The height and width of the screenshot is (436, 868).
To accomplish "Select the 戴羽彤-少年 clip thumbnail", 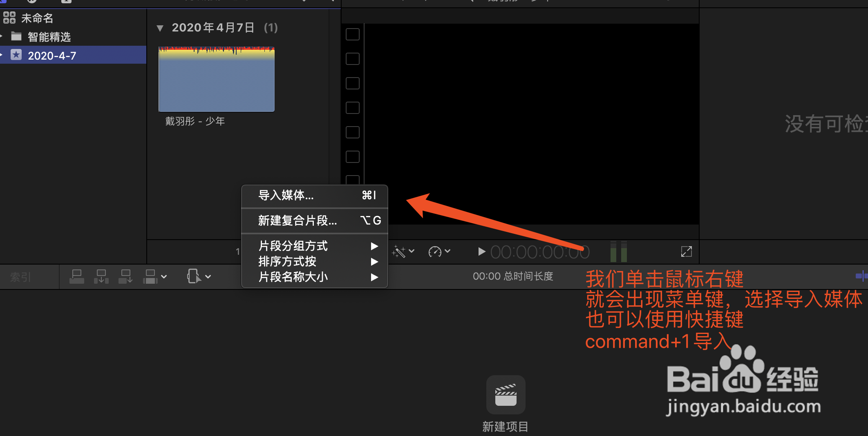I will pyautogui.click(x=216, y=79).
